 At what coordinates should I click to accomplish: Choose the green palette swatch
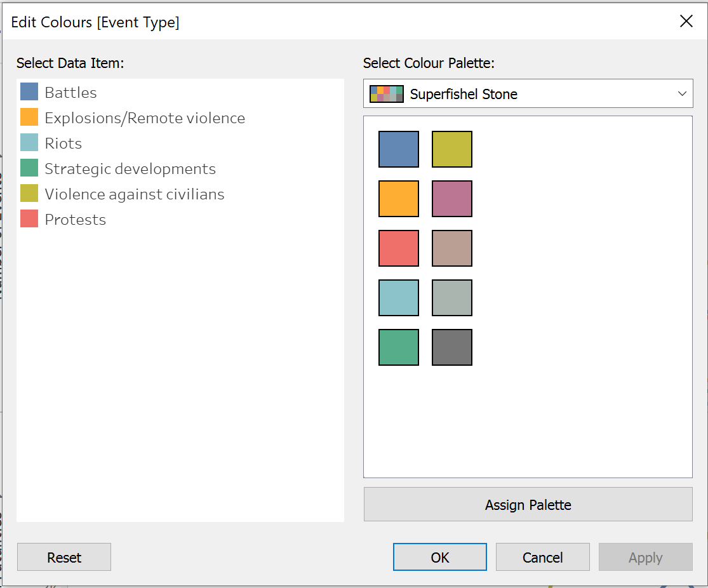(399, 347)
